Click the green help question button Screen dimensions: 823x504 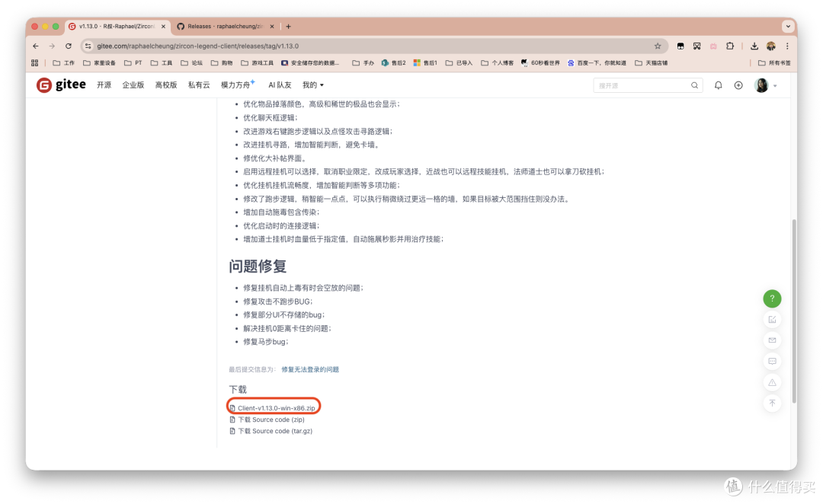point(772,298)
